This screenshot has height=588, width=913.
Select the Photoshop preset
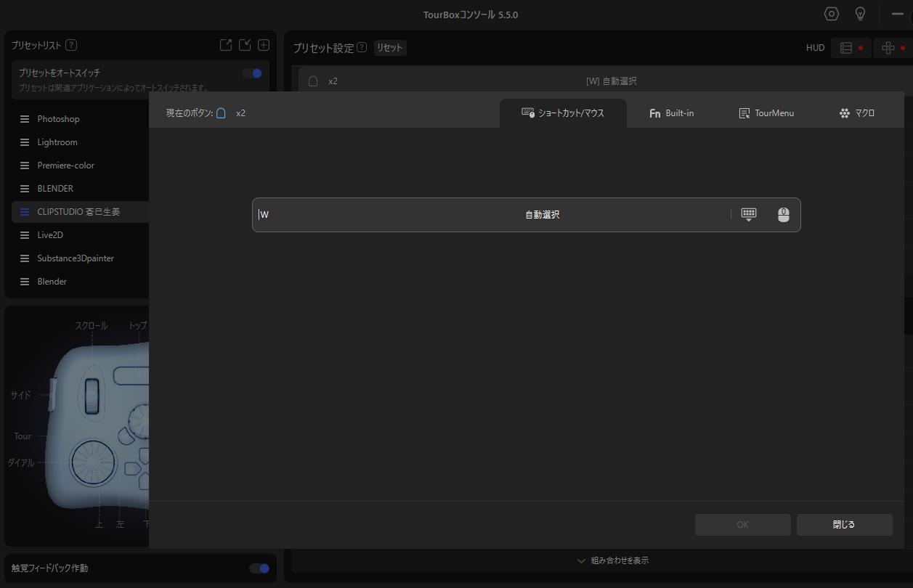[x=58, y=119]
